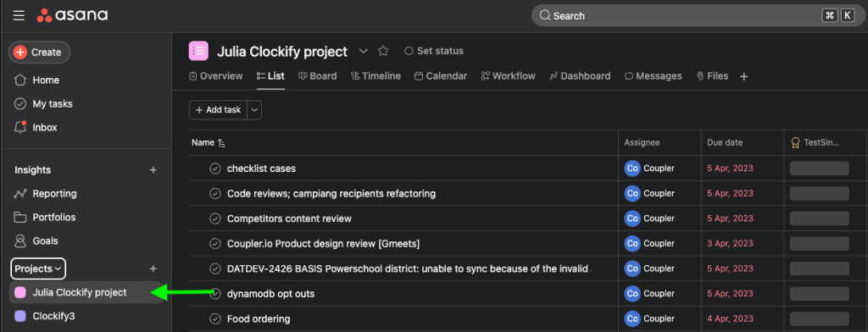This screenshot has width=868, height=332.
Task: Click the pink project list icon in header
Action: pyautogui.click(x=198, y=51)
